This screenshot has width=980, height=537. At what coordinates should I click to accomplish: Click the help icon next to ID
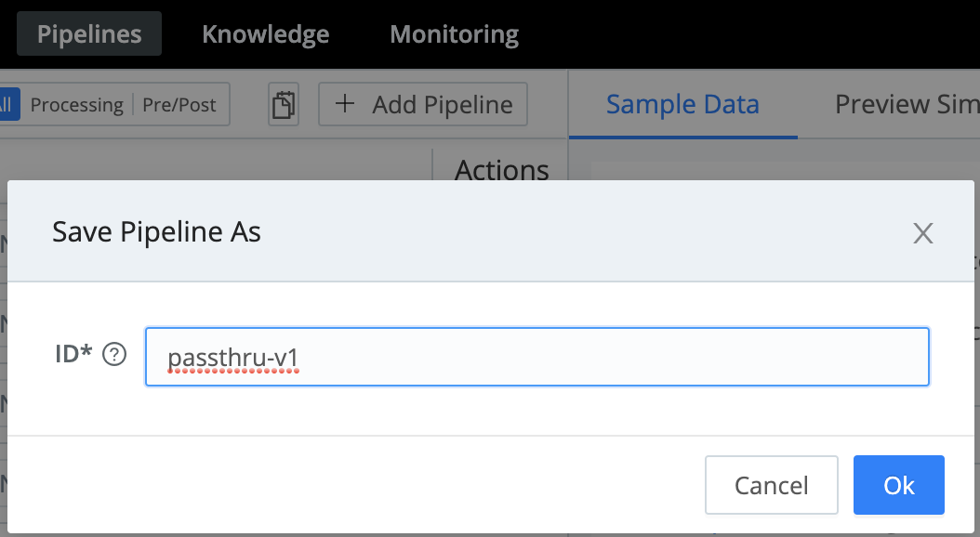(x=114, y=355)
